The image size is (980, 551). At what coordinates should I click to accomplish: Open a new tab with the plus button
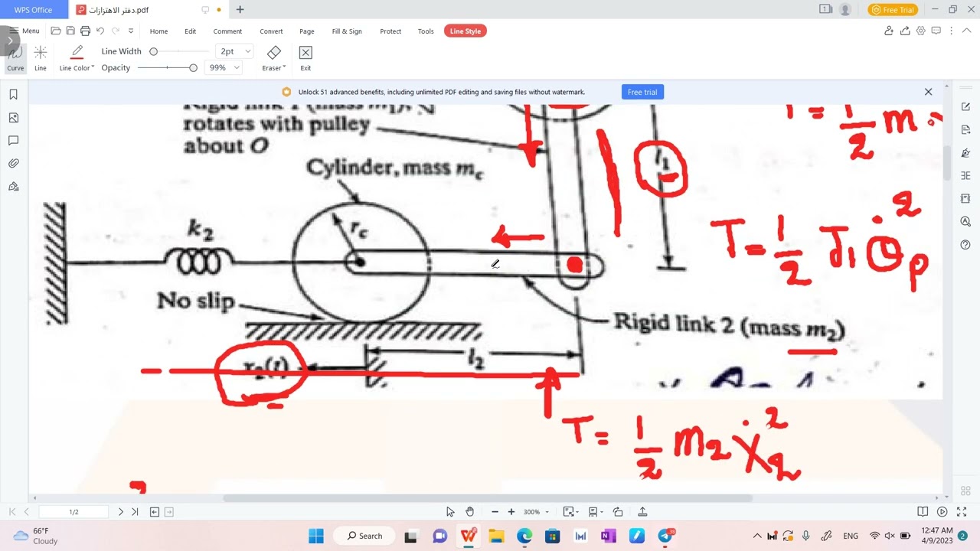point(240,10)
